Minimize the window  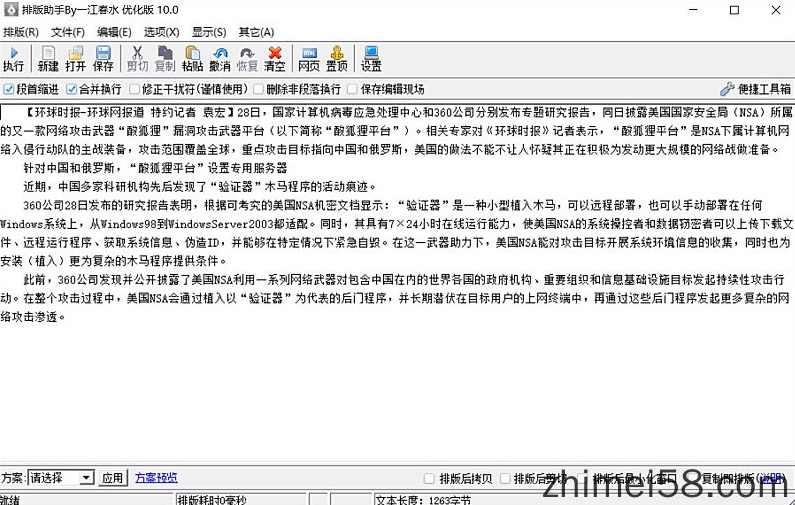pos(694,10)
